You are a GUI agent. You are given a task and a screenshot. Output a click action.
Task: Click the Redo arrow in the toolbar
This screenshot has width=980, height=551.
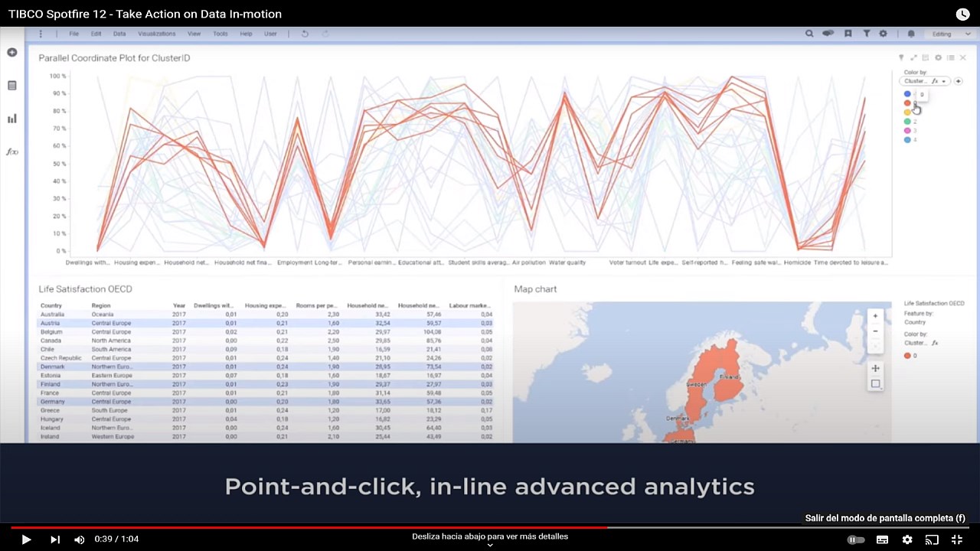pos(325,34)
